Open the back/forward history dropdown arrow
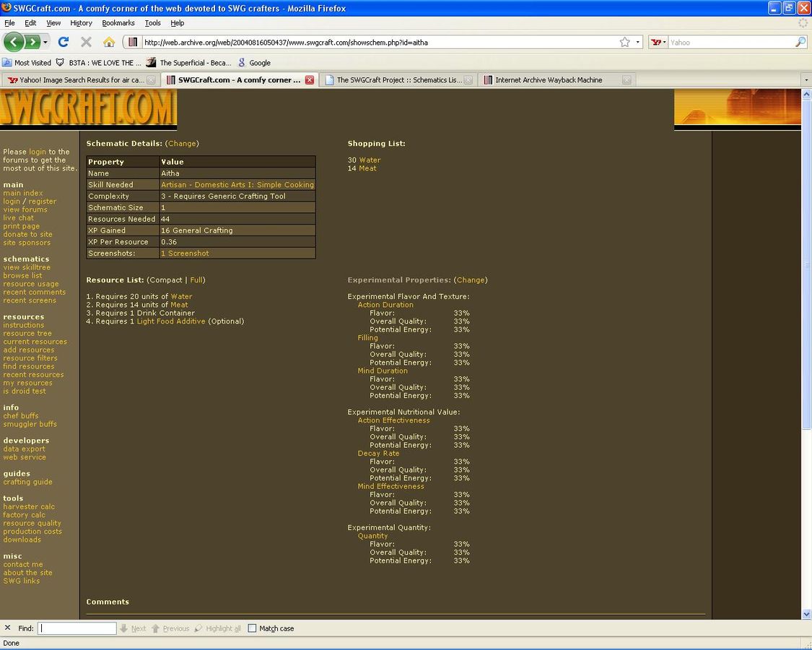This screenshot has height=650, width=812. pyautogui.click(x=45, y=42)
